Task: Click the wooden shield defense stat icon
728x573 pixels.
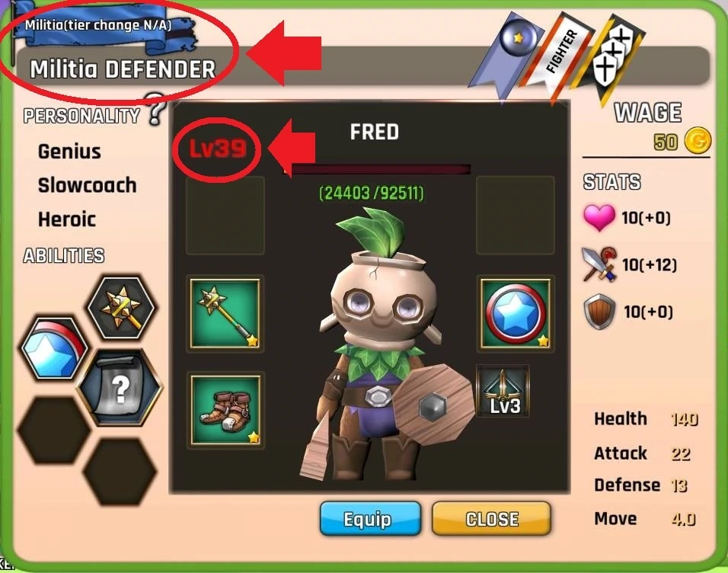Action: point(599,312)
